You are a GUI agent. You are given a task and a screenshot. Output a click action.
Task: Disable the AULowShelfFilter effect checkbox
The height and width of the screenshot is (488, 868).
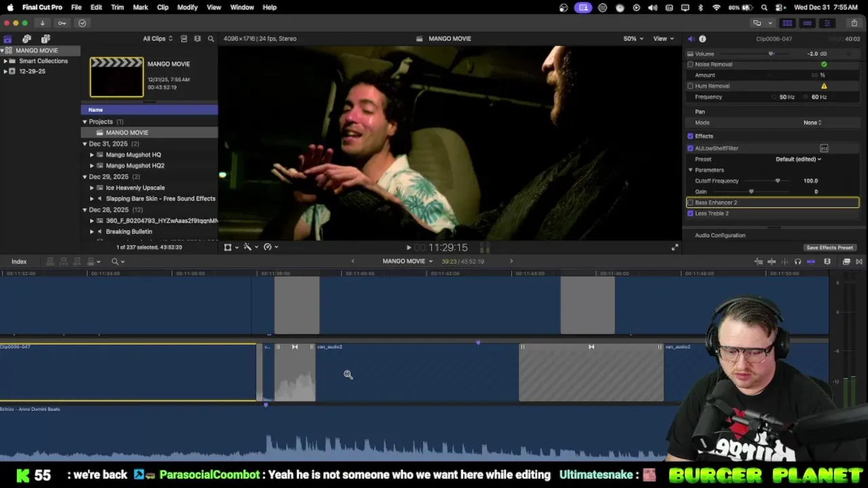[690, 148]
